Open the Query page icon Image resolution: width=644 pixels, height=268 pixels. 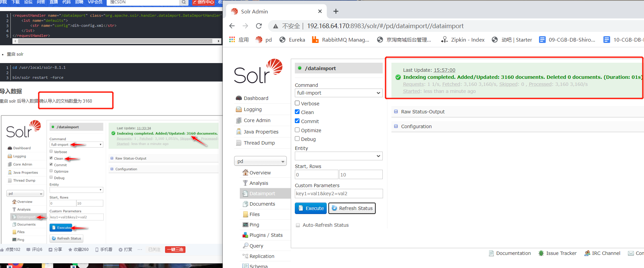pos(246,246)
